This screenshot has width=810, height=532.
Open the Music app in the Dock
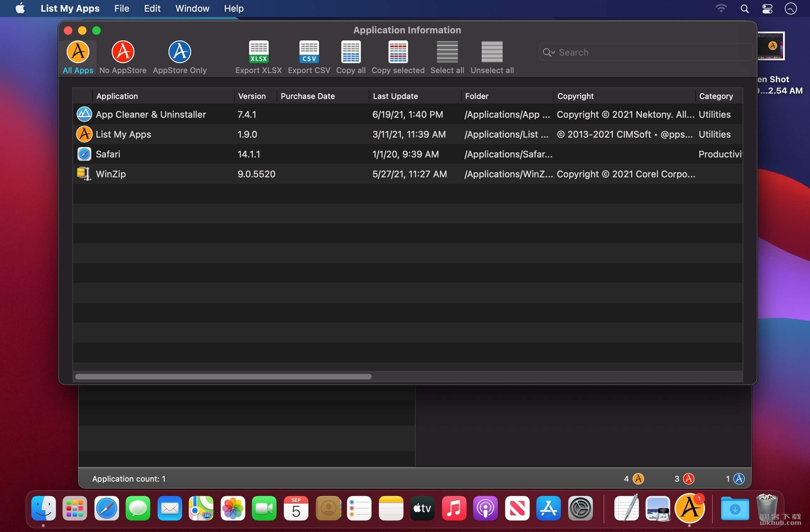454,509
